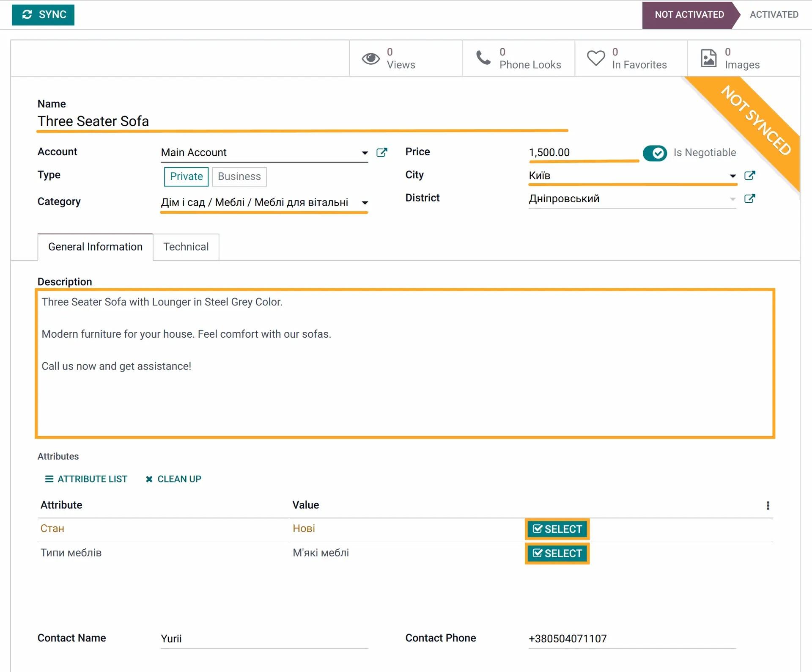
Task: Switch to the Technical tab
Action: (186, 247)
